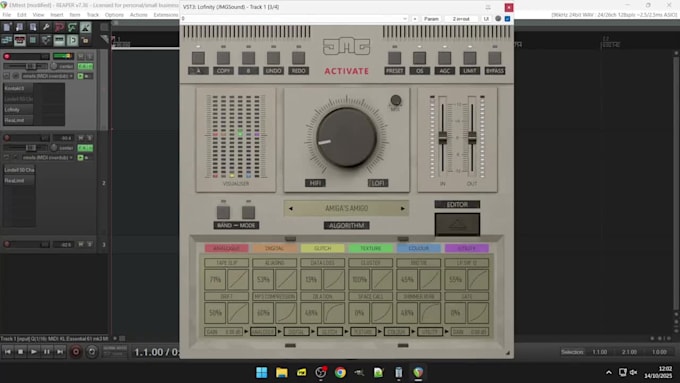The width and height of the screenshot is (680, 383).
Task: Open the File menu in REAPER
Action: point(7,15)
